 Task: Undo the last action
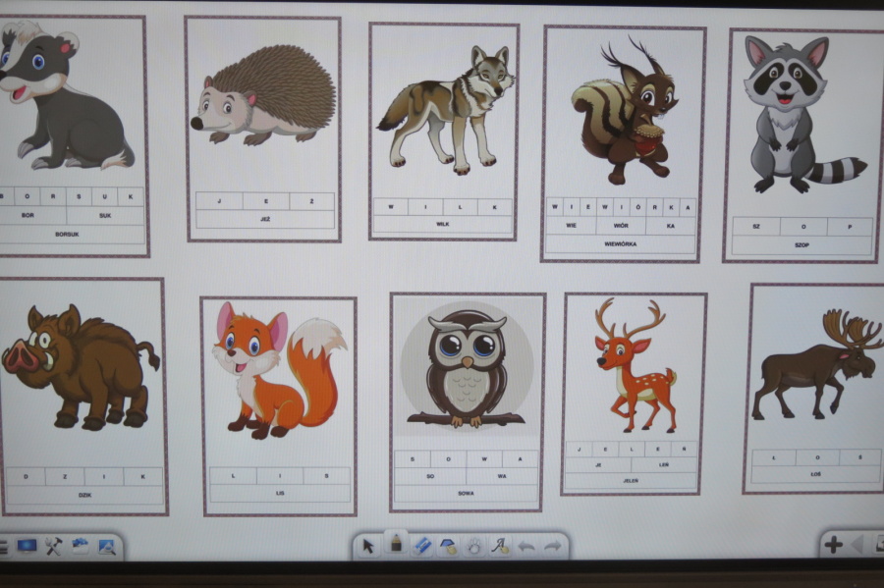(x=526, y=547)
